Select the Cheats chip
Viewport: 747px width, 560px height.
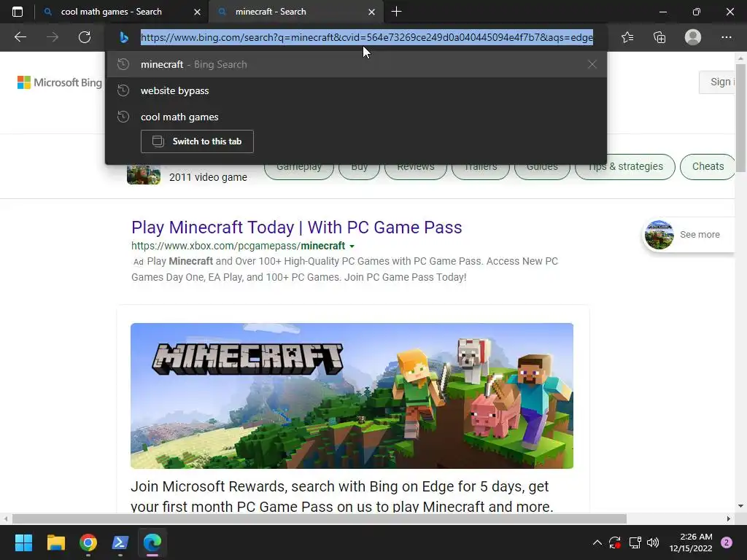point(708,167)
